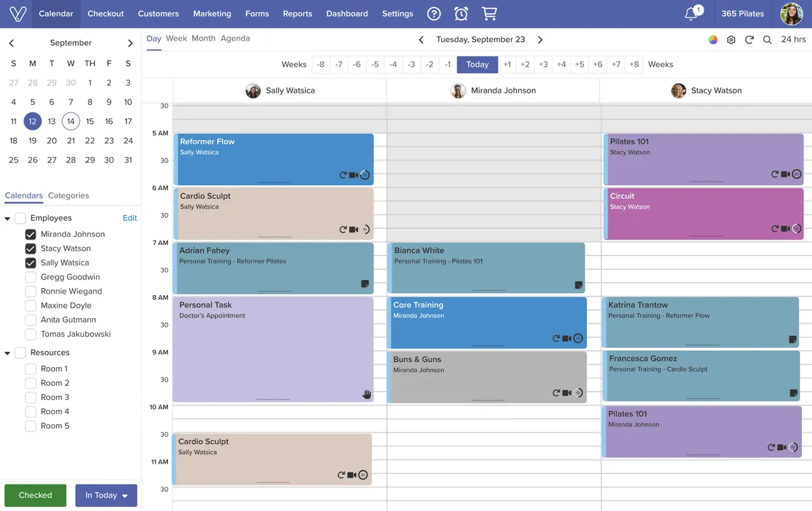
Task: Check the Employees group checkbox
Action: [20, 218]
